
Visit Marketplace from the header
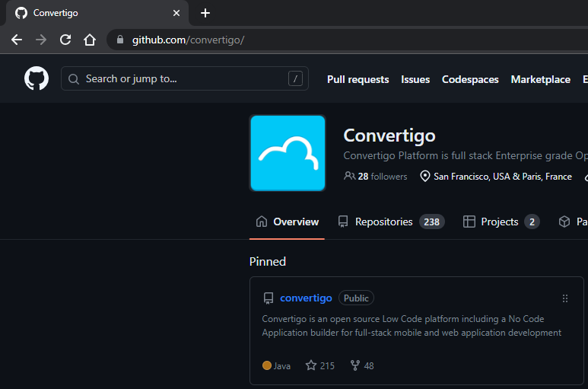pos(540,79)
